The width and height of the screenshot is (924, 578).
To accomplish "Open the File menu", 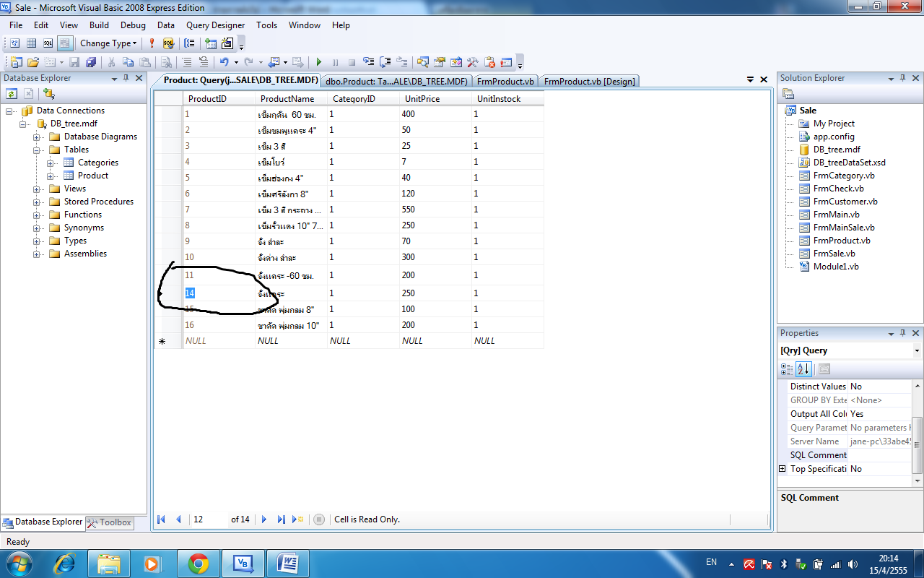I will (x=16, y=25).
